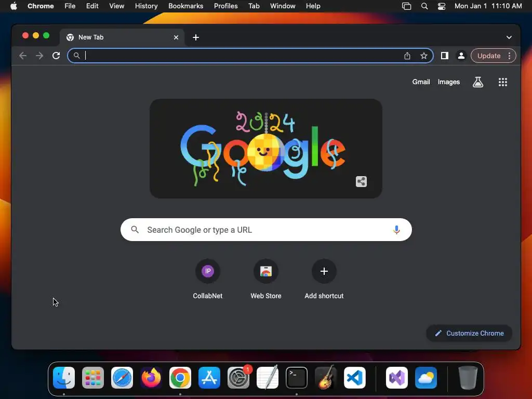The height and width of the screenshot is (399, 532).
Task: Select the New Tab tab
Action: [x=122, y=37]
